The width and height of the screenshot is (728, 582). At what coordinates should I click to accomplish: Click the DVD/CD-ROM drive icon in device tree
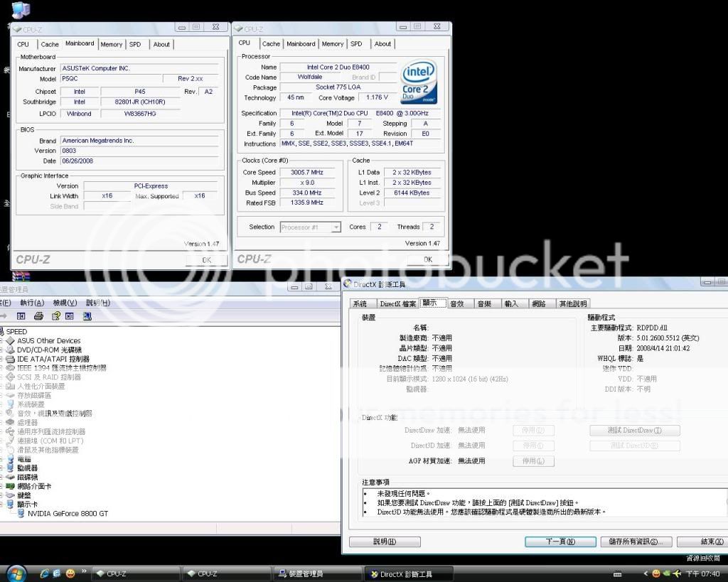(x=10, y=350)
